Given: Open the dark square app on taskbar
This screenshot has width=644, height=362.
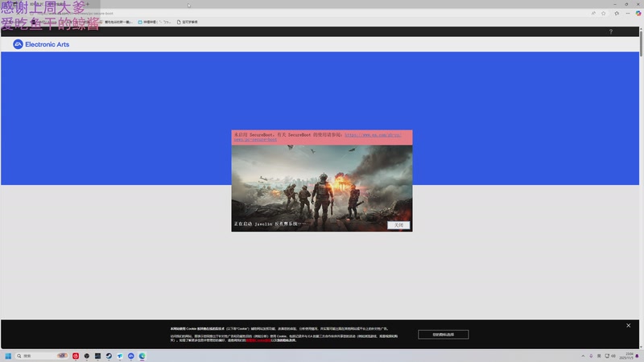Looking at the screenshot, I should 97,356.
